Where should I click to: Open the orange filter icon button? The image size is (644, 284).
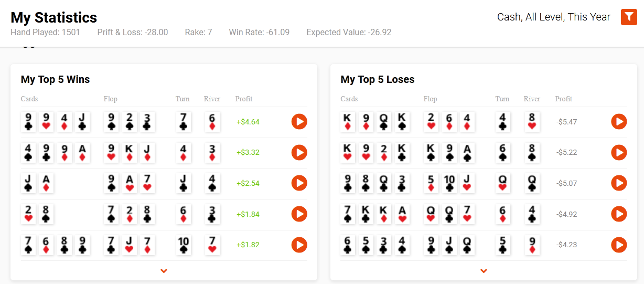click(629, 17)
